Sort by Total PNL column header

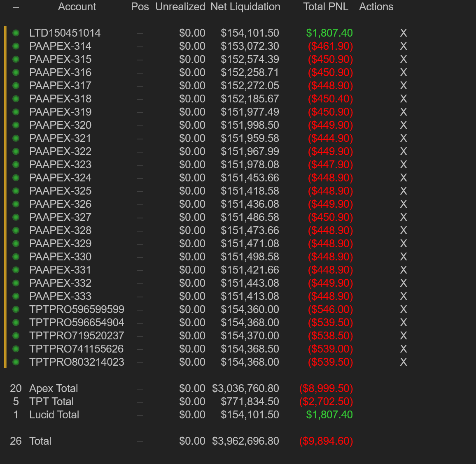pyautogui.click(x=326, y=7)
